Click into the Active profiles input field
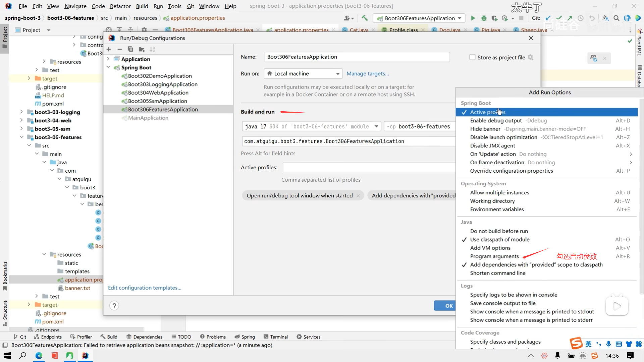Image resolution: width=644 pixels, height=362 pixels. [x=368, y=167]
